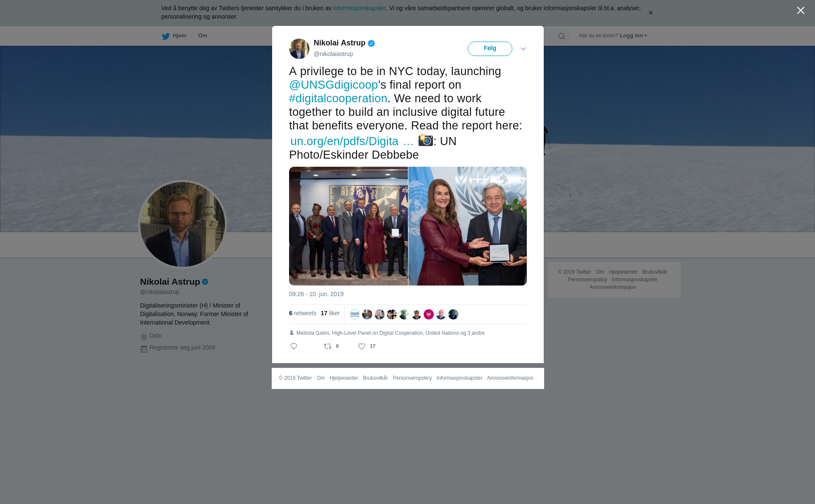815x504 pixels.
Task: Close the tweet overlay with large X
Action: pos(801,10)
